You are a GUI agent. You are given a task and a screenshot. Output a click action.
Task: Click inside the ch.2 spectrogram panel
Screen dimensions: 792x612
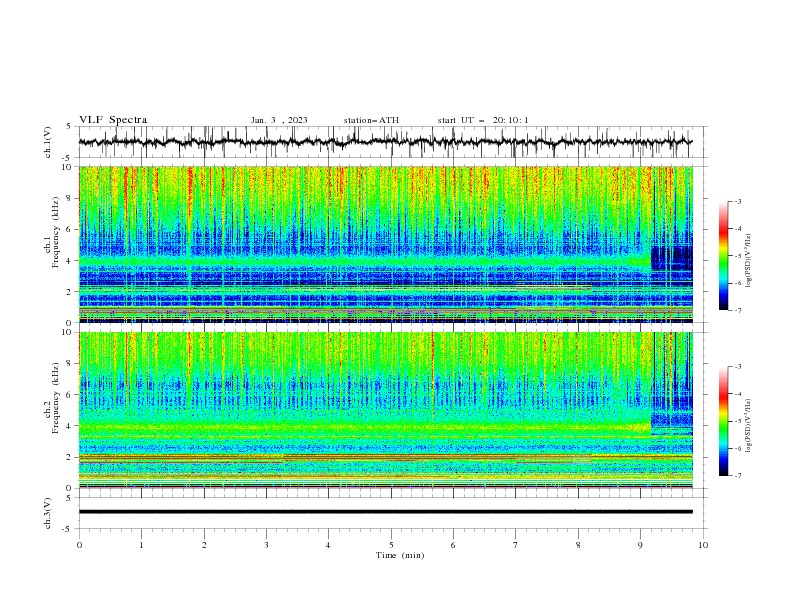pos(385,410)
